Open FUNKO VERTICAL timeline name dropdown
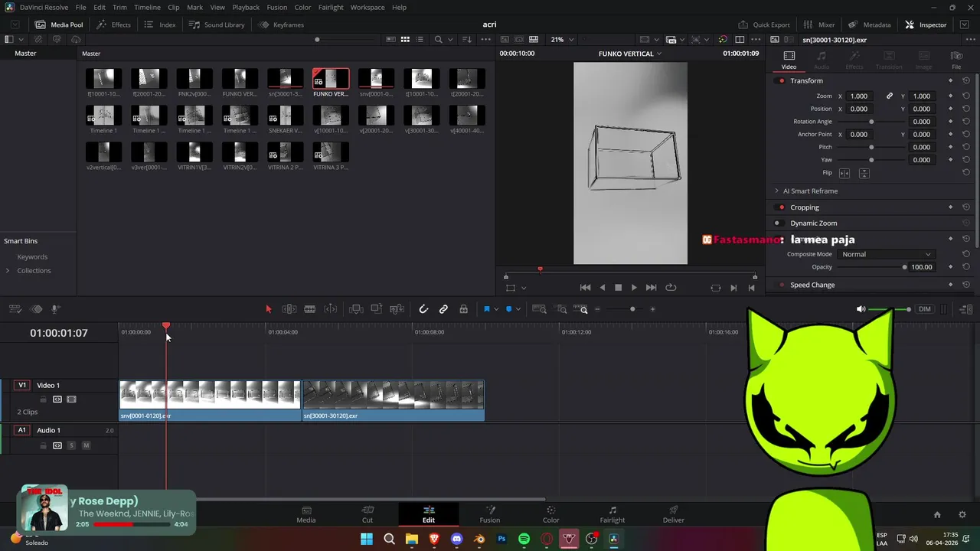 (630, 54)
